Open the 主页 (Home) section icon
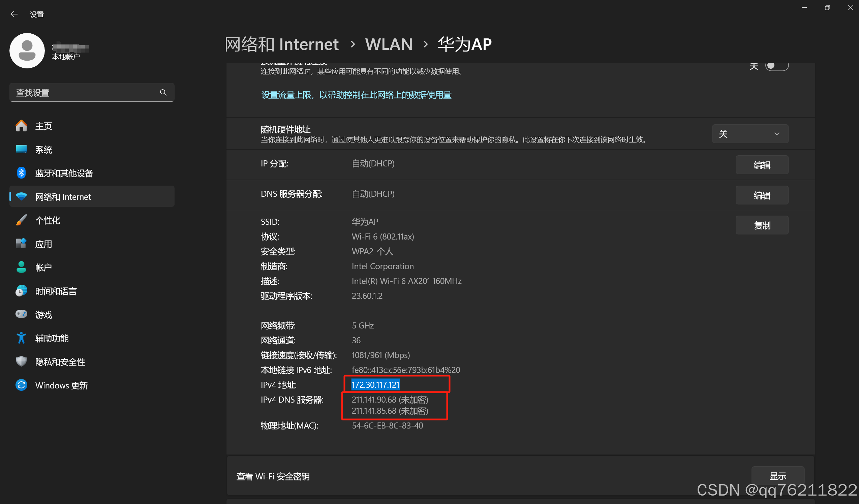The width and height of the screenshot is (859, 504). pos(21,126)
